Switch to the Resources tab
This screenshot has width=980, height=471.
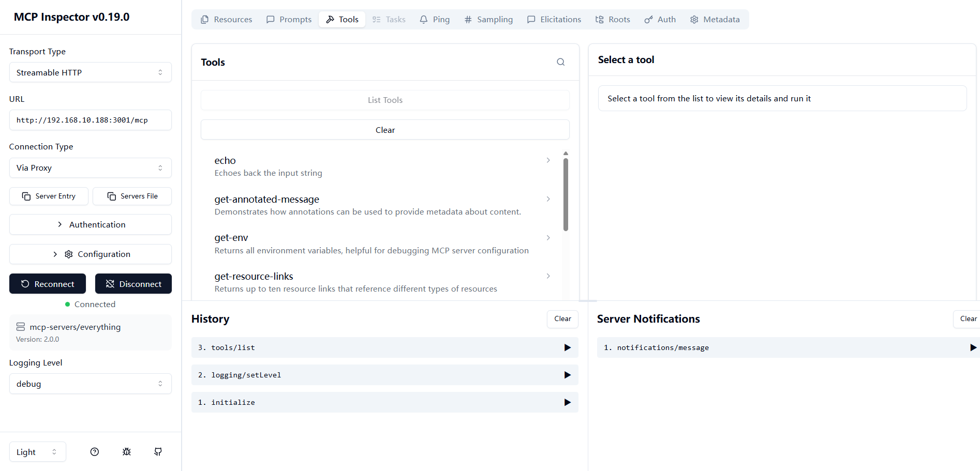click(x=227, y=20)
